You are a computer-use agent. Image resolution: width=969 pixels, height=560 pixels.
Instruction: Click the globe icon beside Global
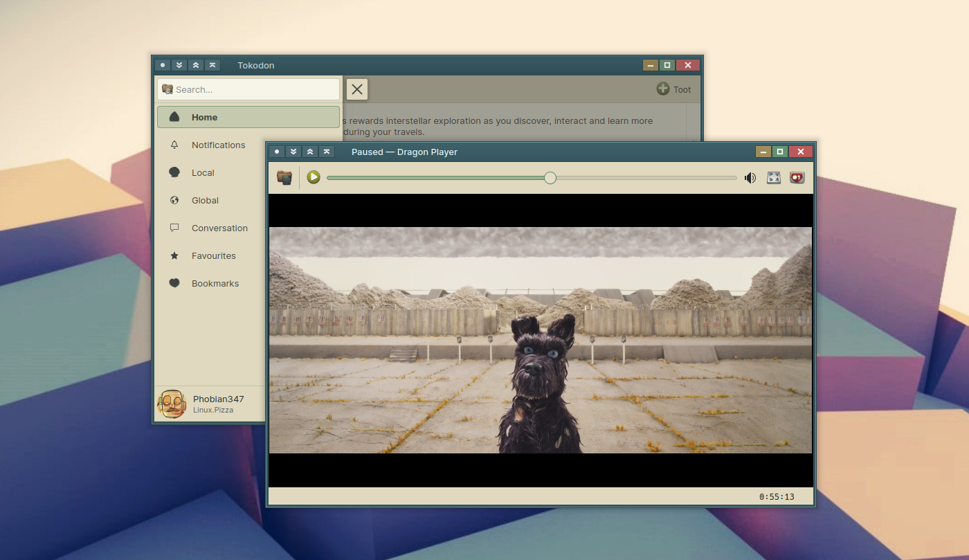click(174, 200)
